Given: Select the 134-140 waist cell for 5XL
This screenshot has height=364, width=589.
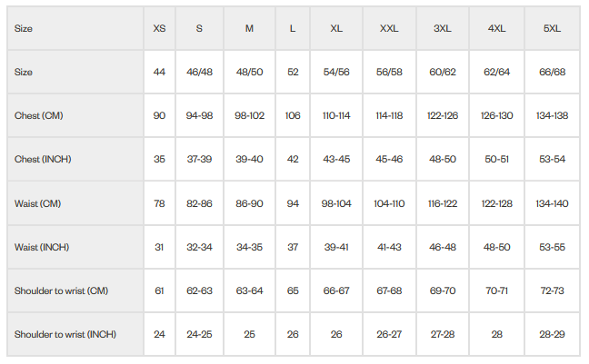Looking at the screenshot, I should click(552, 203).
